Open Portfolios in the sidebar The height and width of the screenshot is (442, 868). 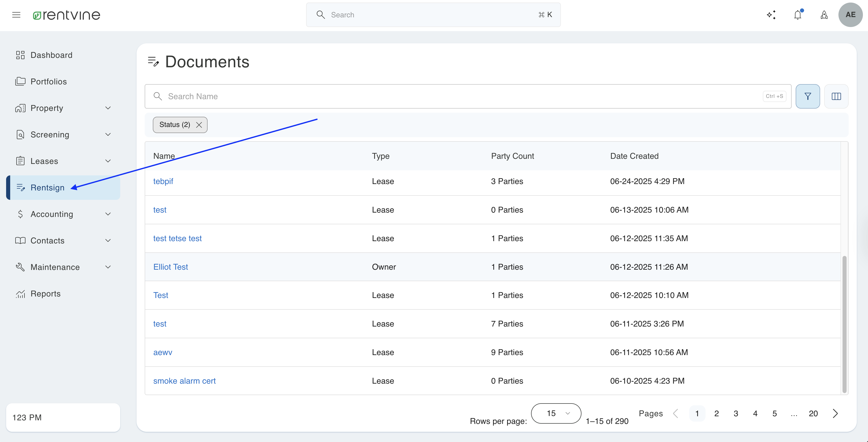click(63, 81)
